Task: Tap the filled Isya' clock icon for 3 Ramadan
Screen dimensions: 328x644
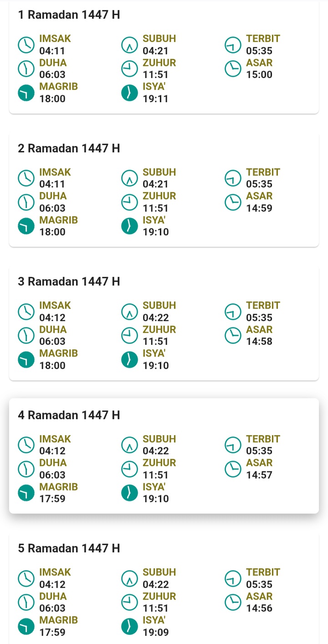Action: tap(129, 359)
